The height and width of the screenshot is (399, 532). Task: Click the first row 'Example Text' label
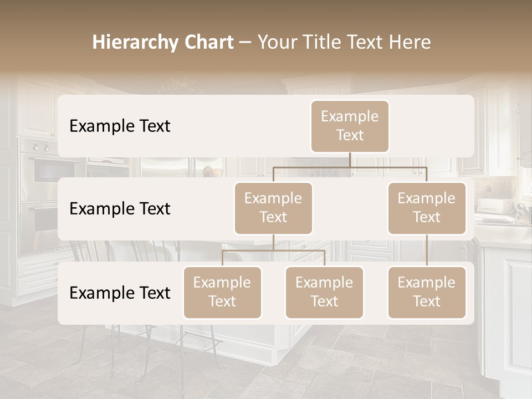coord(119,126)
